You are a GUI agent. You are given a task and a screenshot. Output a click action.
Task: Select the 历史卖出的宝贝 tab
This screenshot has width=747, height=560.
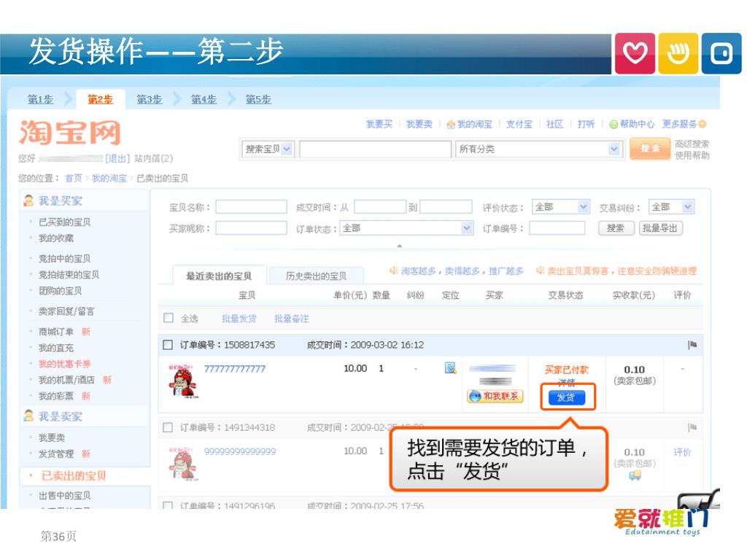pos(317,276)
